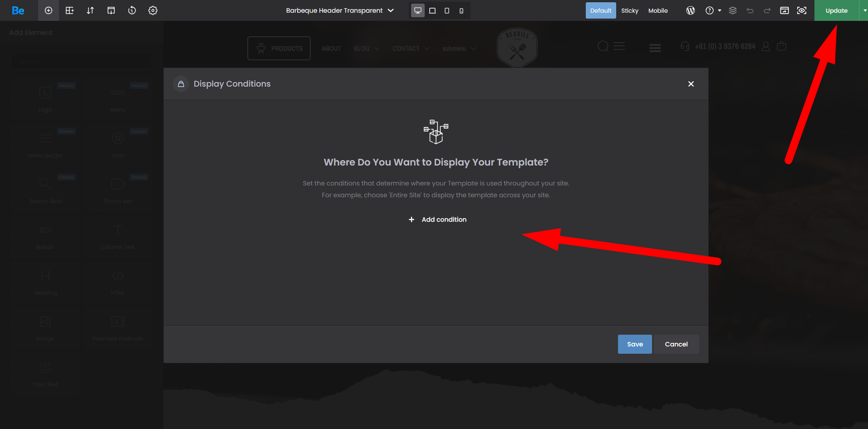This screenshot has height=429, width=868.
Task: Open the revisions history icon
Action: (132, 10)
